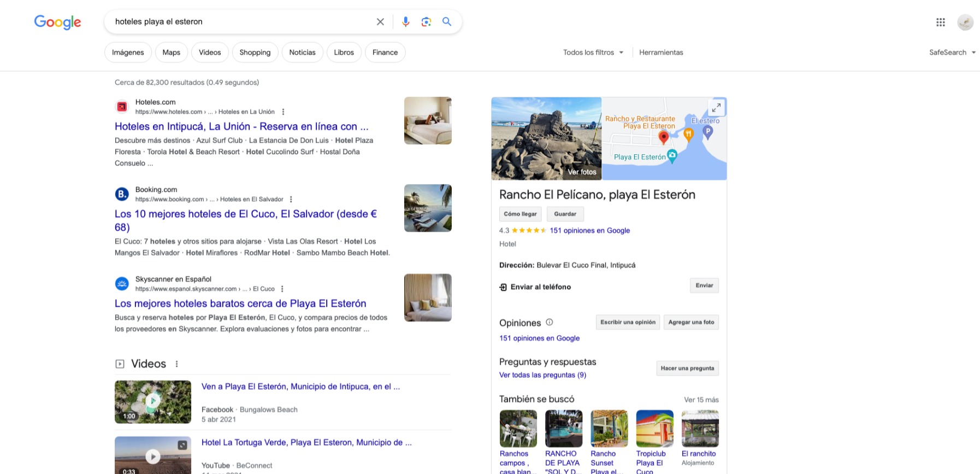Open the SafeSearch dropdown

[952, 52]
